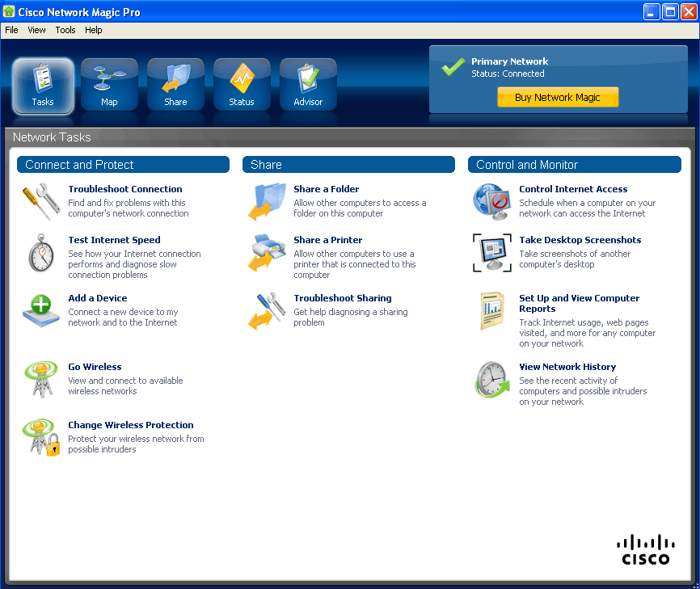Click the blue Share section header
This screenshot has width=700, height=589.
pos(348,165)
